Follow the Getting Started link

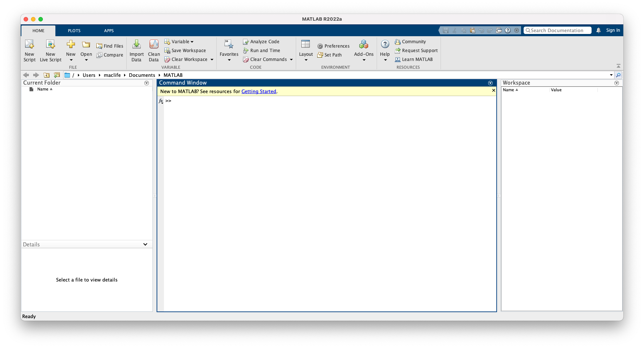click(259, 91)
